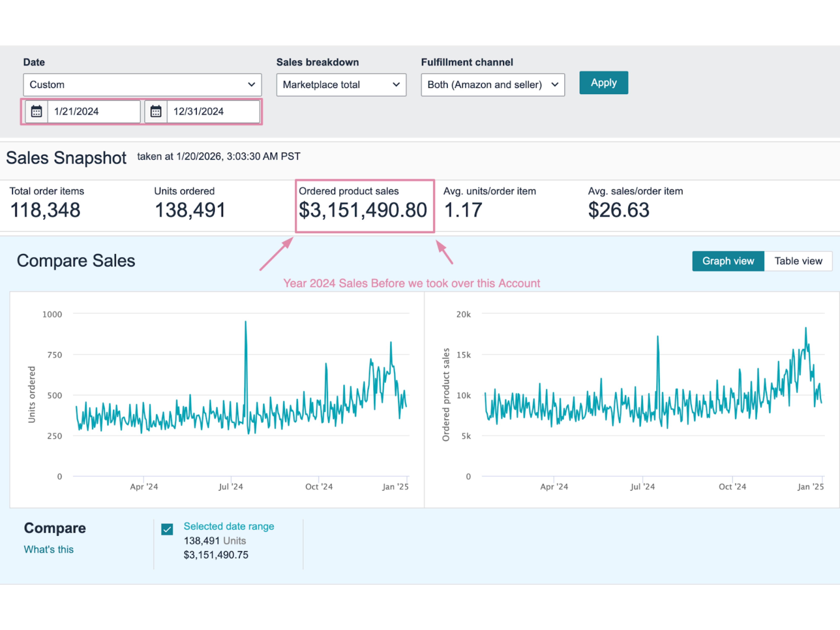This screenshot has width=840, height=630.
Task: Expand the Sales breakdown Marketplace total dropdown
Action: click(341, 85)
